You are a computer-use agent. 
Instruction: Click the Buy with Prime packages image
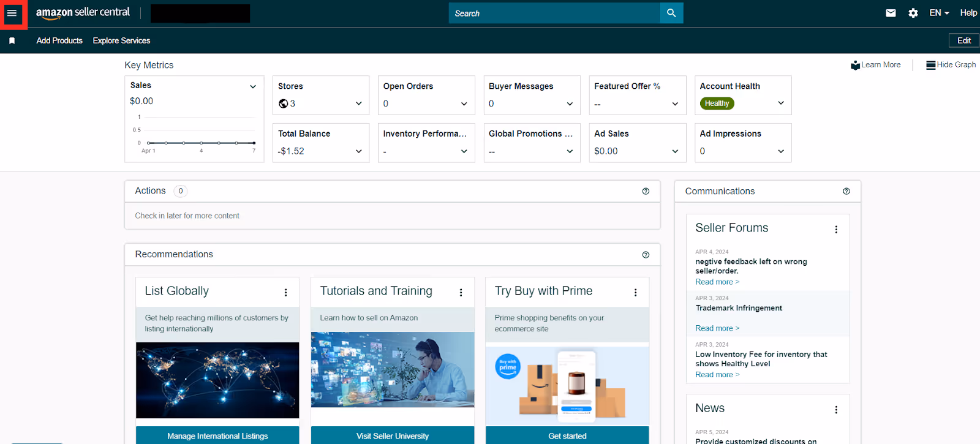click(x=567, y=386)
